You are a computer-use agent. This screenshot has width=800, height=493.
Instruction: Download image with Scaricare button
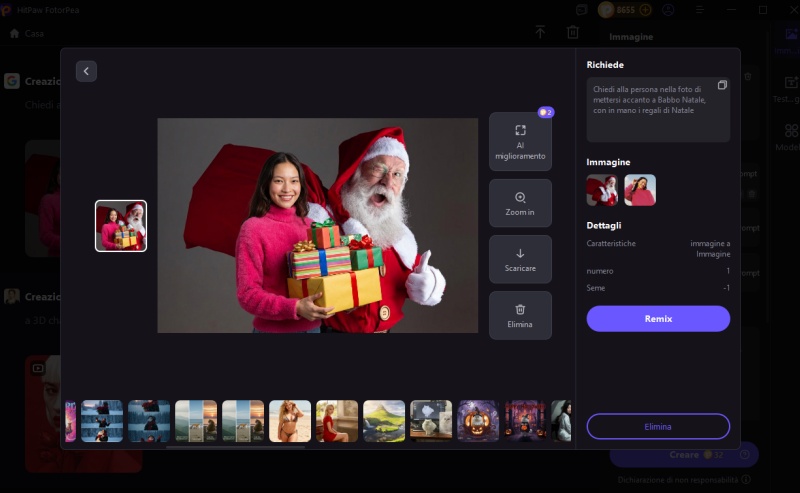(x=520, y=260)
